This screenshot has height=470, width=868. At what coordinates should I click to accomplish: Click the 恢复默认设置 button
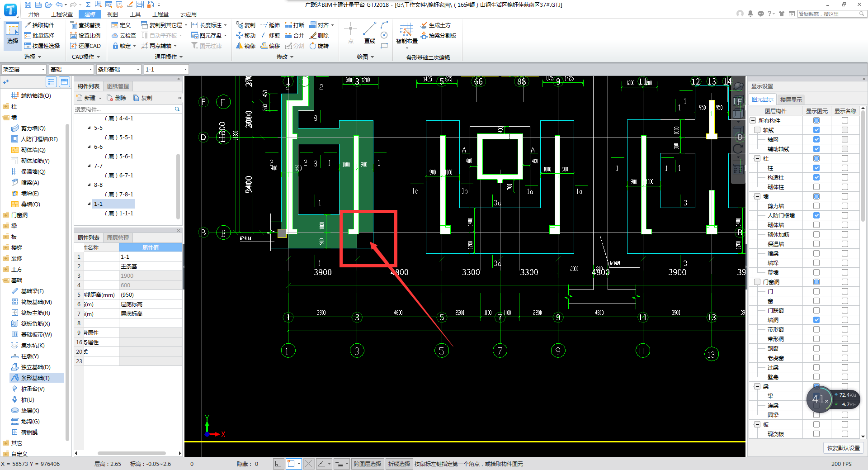843,448
